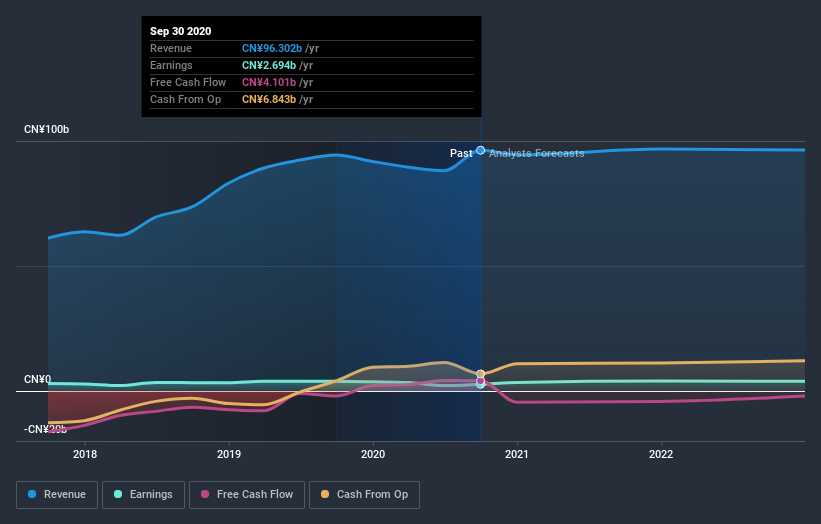The width and height of the screenshot is (821, 524).
Task: Click the Analysts Forecasts label
Action: click(x=537, y=153)
